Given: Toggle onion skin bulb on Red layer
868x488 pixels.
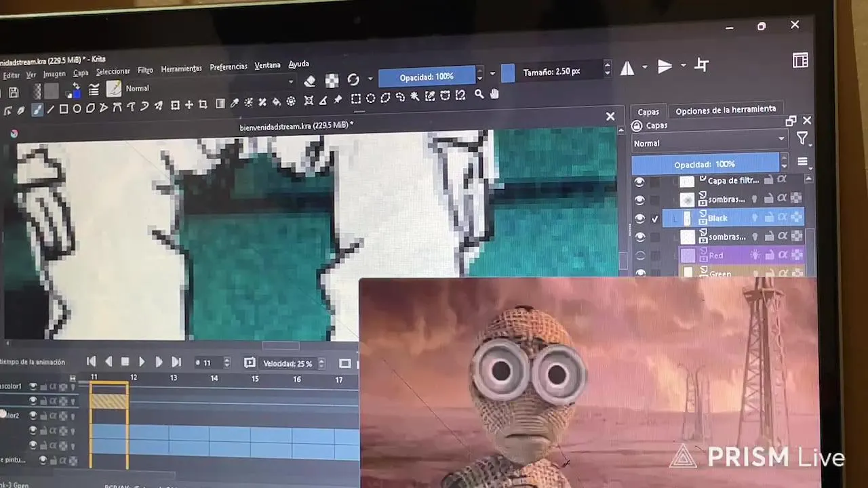Looking at the screenshot, I should pos(755,255).
